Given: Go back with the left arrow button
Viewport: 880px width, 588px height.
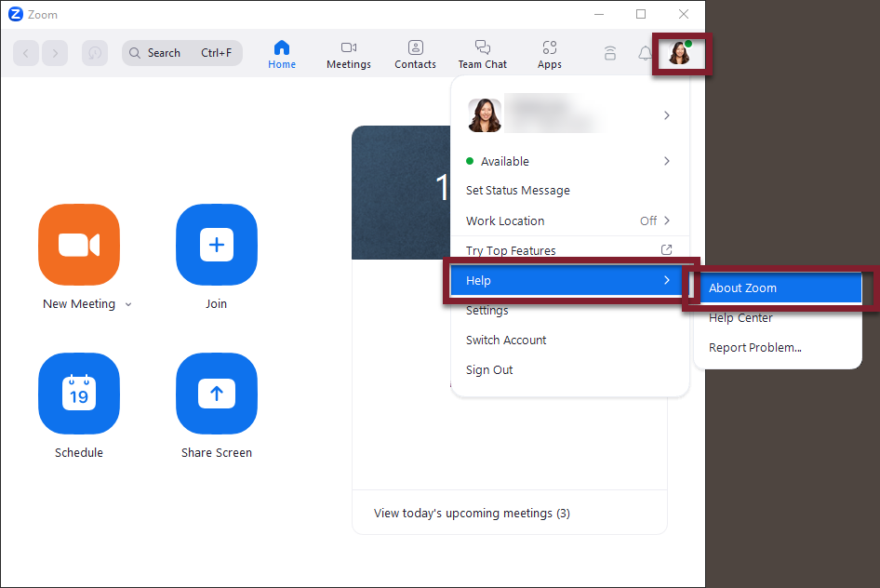Looking at the screenshot, I should 26,53.
